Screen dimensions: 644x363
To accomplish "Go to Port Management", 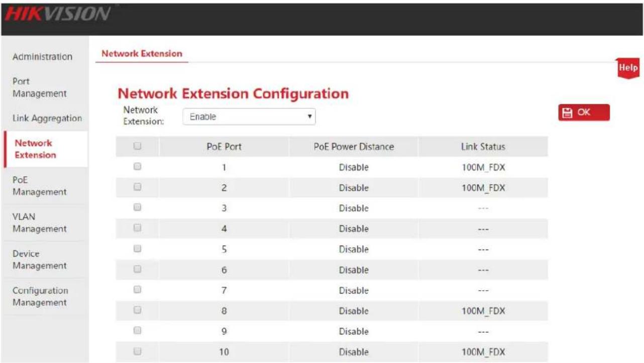I will coord(39,87).
